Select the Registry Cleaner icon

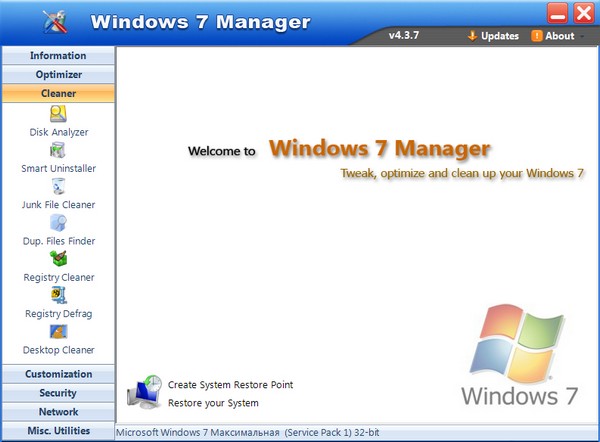[58, 259]
